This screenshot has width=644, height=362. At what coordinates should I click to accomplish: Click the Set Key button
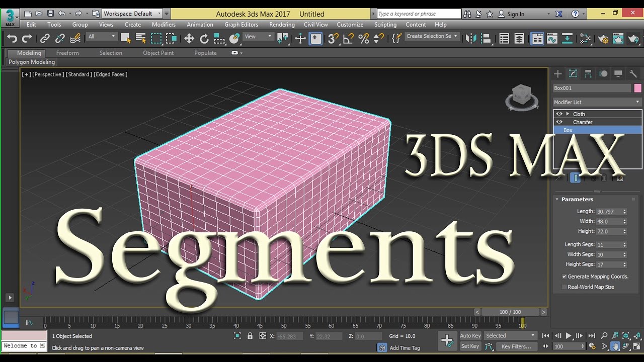tap(470, 346)
